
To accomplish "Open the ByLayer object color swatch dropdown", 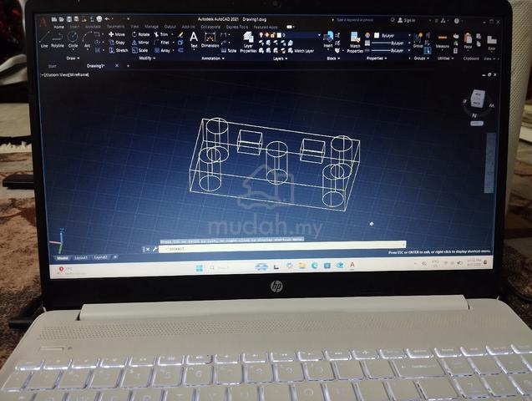I will tap(392, 35).
